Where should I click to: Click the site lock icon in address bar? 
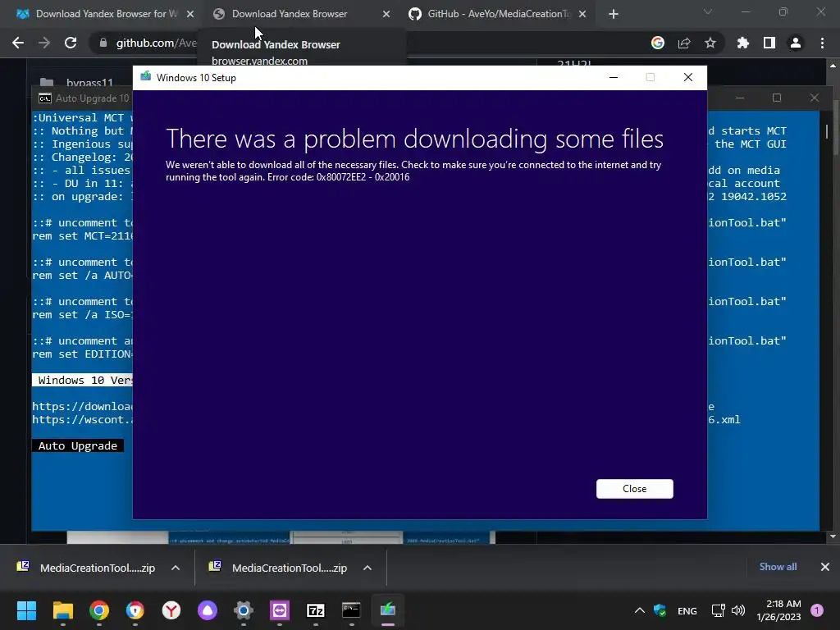(103, 43)
